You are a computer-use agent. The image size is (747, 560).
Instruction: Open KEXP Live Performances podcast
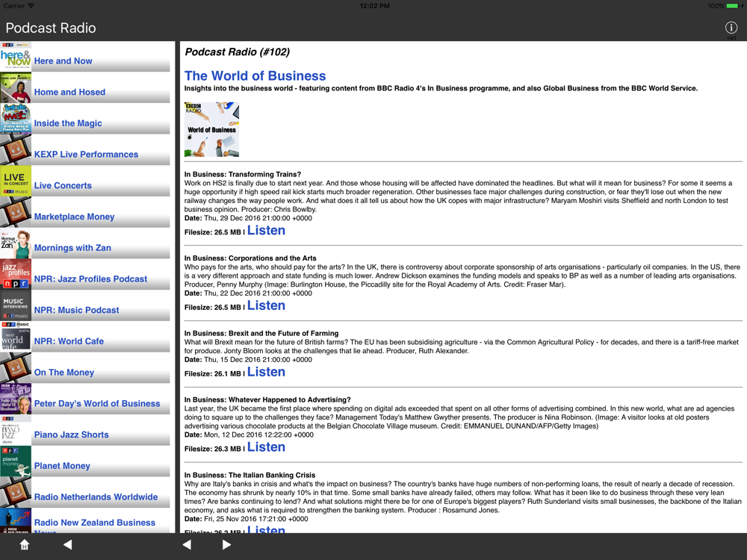coord(86,155)
